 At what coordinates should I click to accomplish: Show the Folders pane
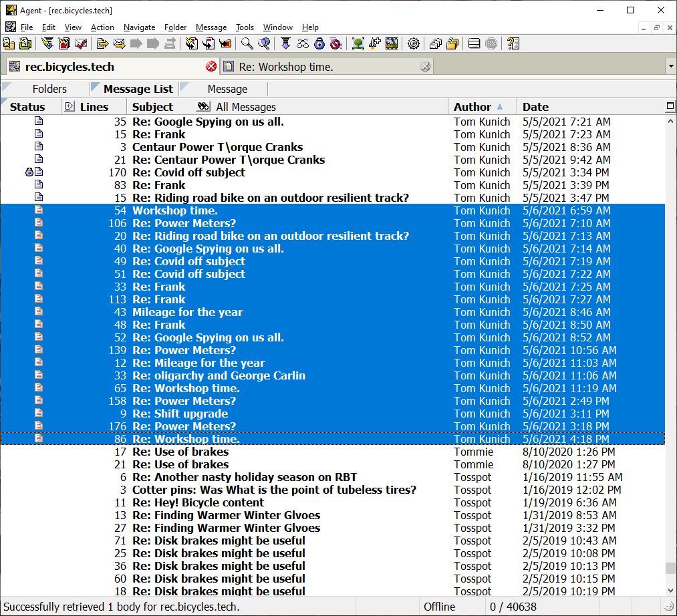[49, 89]
